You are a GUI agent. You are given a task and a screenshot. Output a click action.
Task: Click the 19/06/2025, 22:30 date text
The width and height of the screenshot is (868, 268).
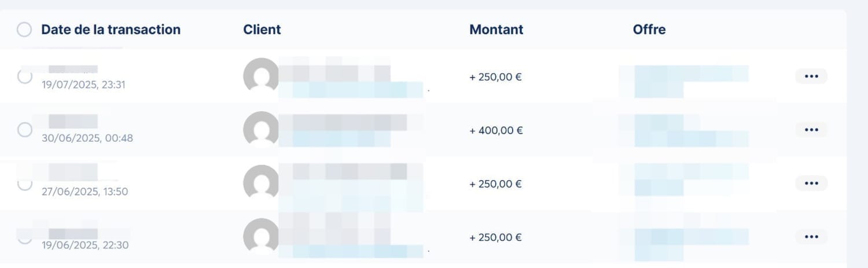click(x=85, y=245)
